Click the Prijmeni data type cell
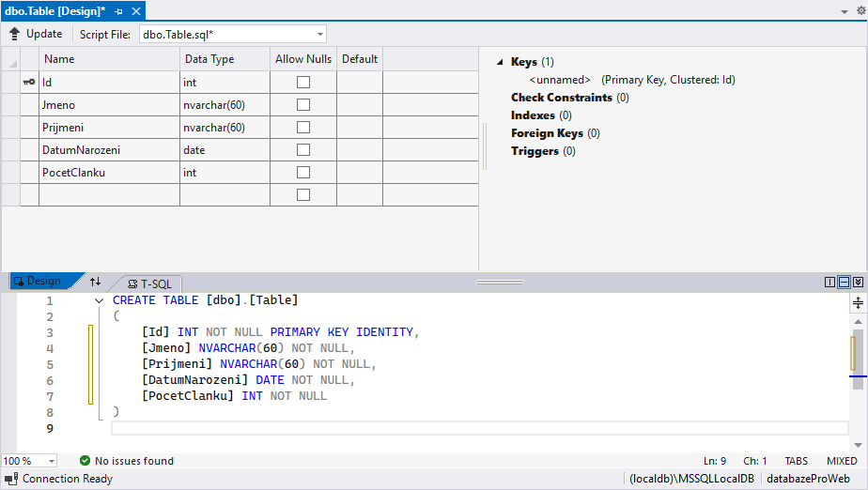Screen dimensions: 868x490 click(224, 127)
